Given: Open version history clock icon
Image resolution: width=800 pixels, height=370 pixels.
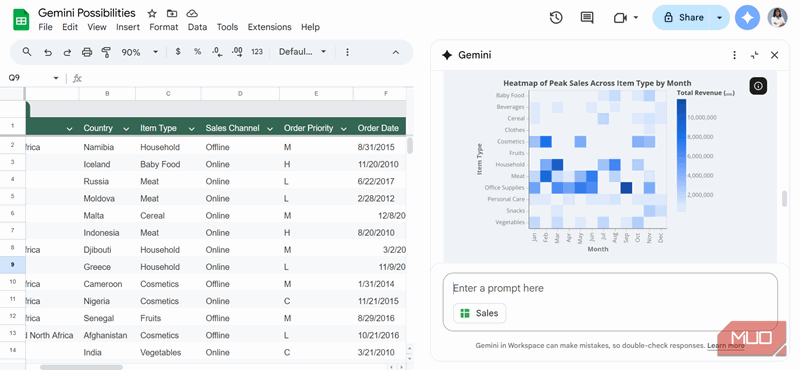Looking at the screenshot, I should (556, 17).
